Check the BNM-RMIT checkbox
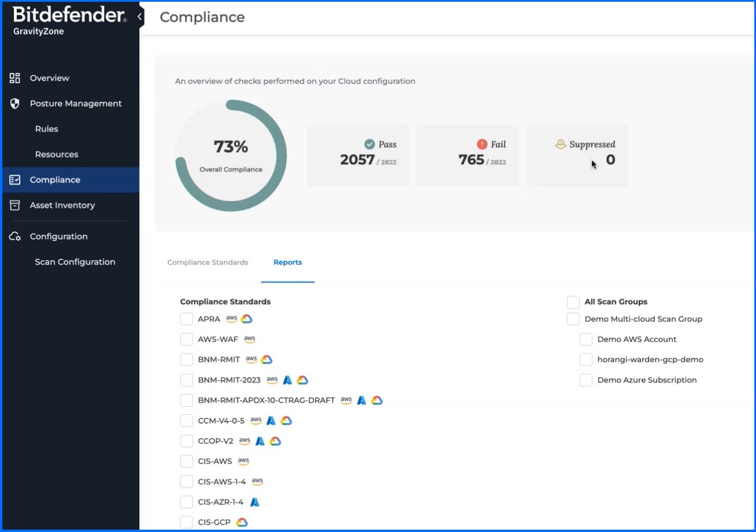Screen dimensions: 756x532 point(186,360)
